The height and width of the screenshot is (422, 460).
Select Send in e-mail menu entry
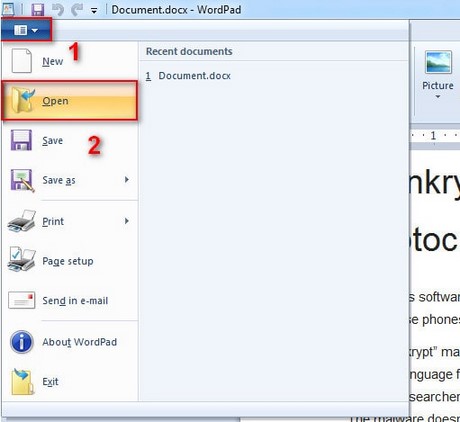70,300
